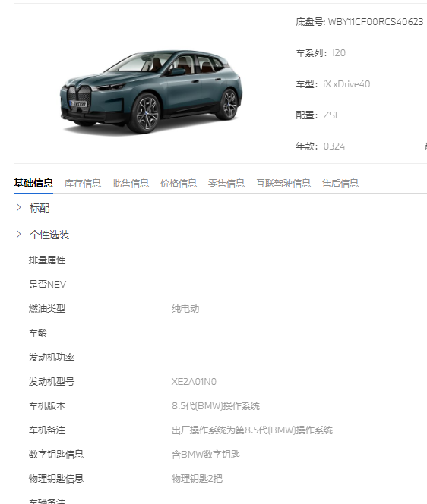Viewport: 427px width, 504px height.
Task: Switch to the 批售信息 tab
Action: coord(131,183)
